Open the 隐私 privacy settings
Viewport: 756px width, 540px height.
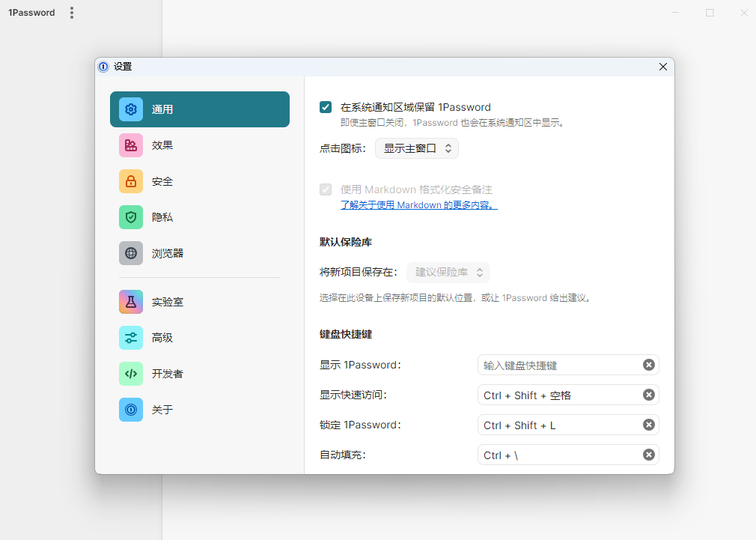pos(199,217)
